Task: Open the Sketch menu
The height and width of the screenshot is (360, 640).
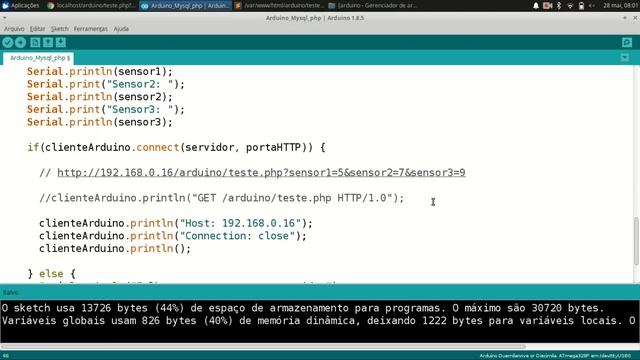Action: 60,29
